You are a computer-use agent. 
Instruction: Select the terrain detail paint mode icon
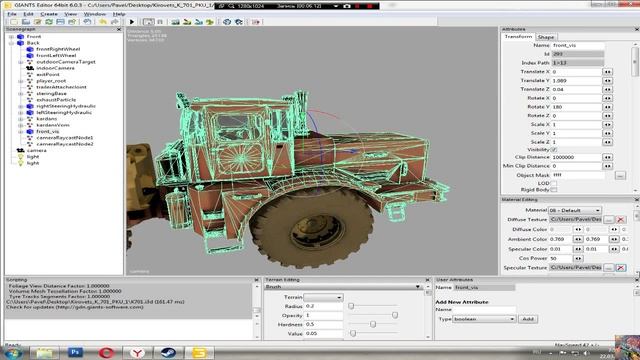pyautogui.click(x=187, y=22)
